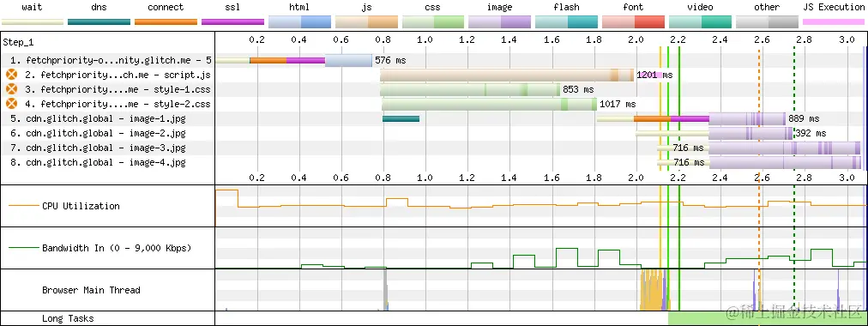Viewport: 868px width, 326px height.
Task: Click the image-3.jpg purple download bar
Action: tap(785, 148)
